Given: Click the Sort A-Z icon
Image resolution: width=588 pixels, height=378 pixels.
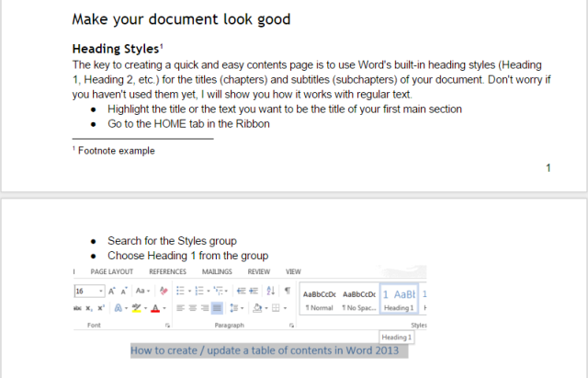Looking at the screenshot, I should click(271, 291).
